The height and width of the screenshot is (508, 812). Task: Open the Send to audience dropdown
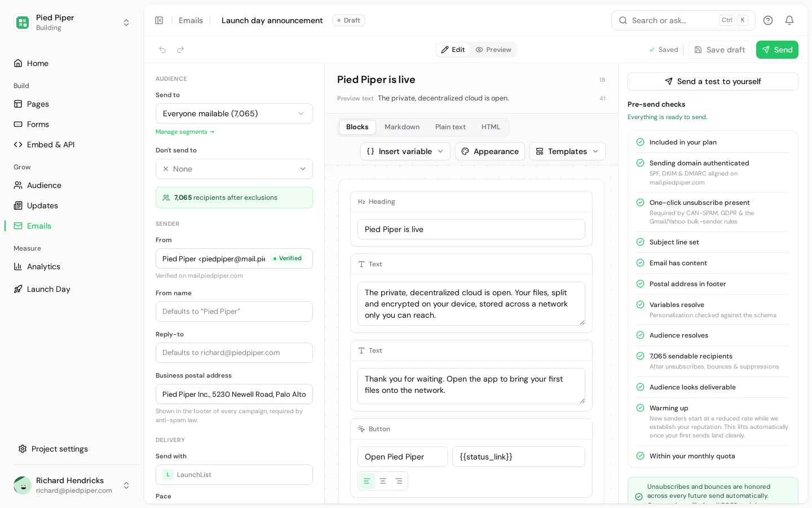click(234, 113)
